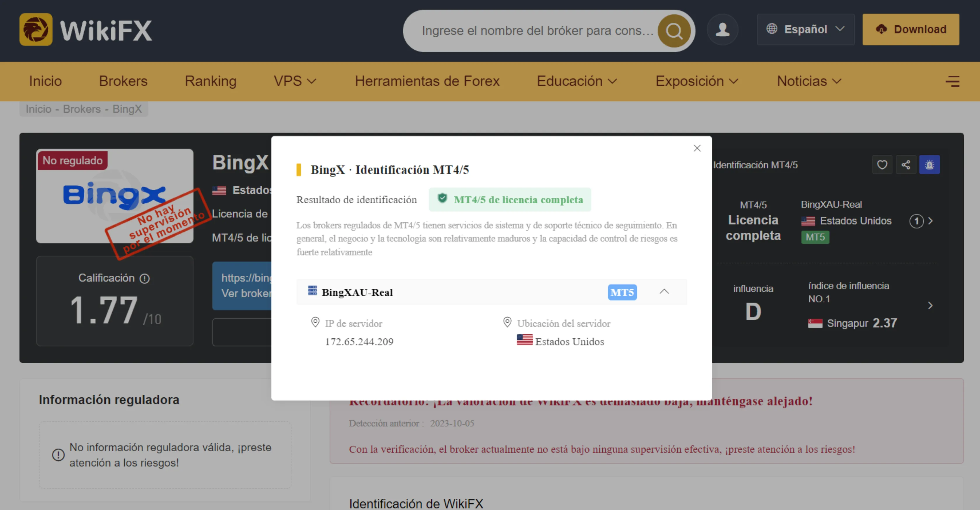Image resolution: width=980 pixels, height=510 pixels.
Task: Click the No regulado red label
Action: click(x=72, y=160)
